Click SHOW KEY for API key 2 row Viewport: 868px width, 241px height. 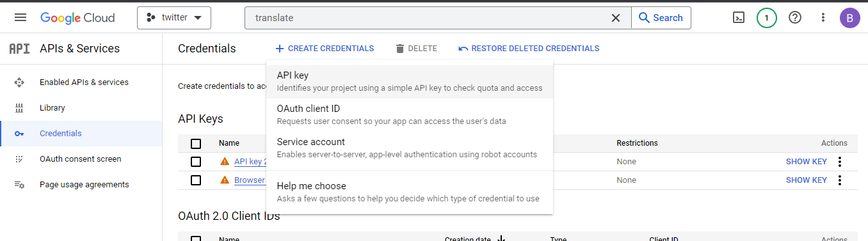point(806,162)
